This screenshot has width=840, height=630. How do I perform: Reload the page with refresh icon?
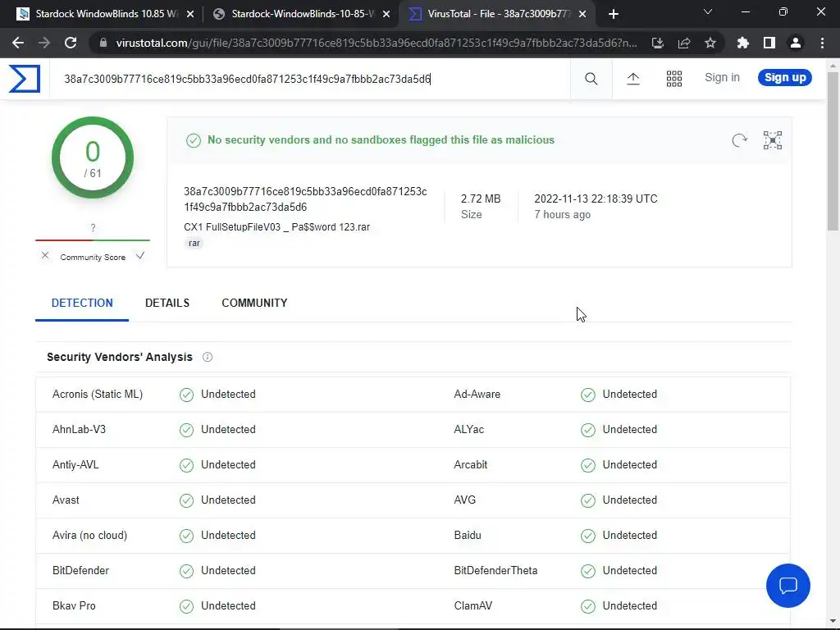71,43
